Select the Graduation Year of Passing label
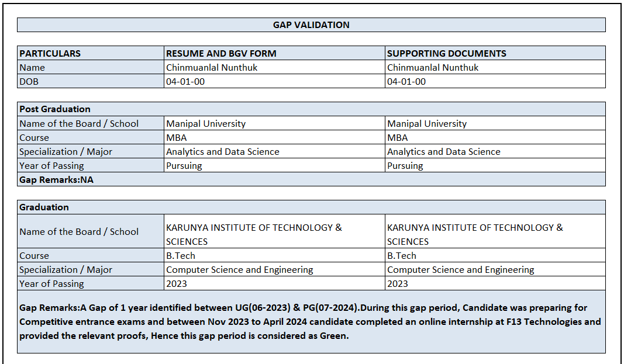The image size is (624, 364). pyautogui.click(x=51, y=284)
